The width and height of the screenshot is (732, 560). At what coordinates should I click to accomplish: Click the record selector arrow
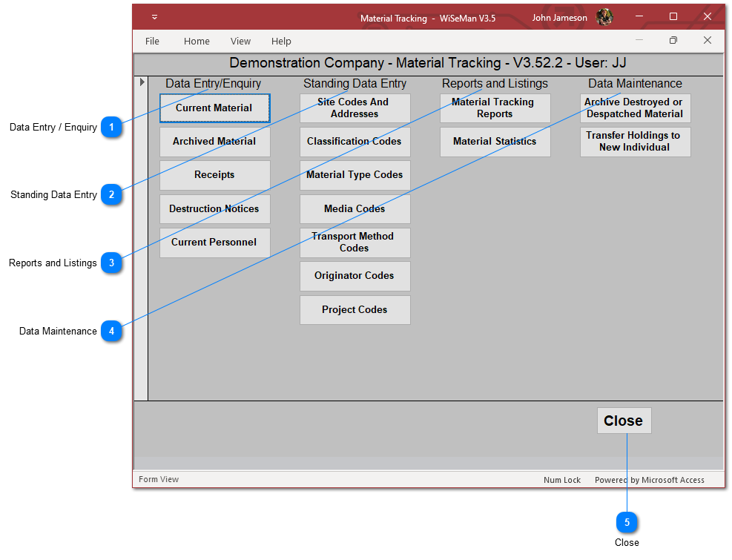(142, 82)
